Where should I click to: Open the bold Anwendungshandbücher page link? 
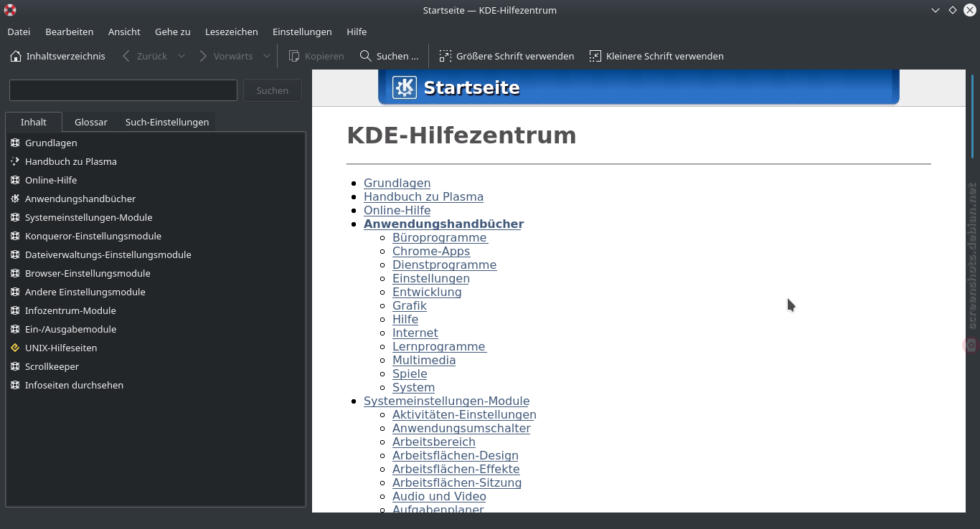(443, 224)
